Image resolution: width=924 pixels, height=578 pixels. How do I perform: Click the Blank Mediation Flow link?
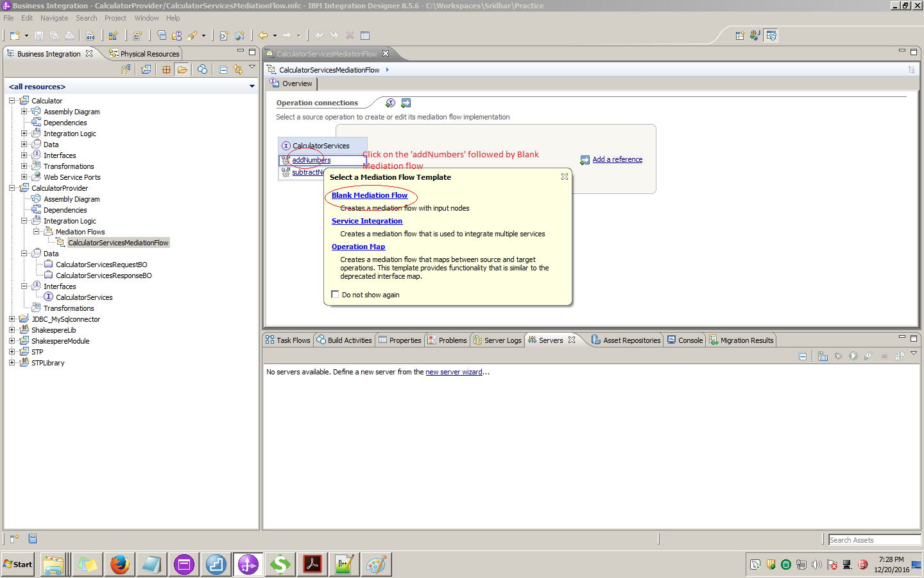coord(370,195)
